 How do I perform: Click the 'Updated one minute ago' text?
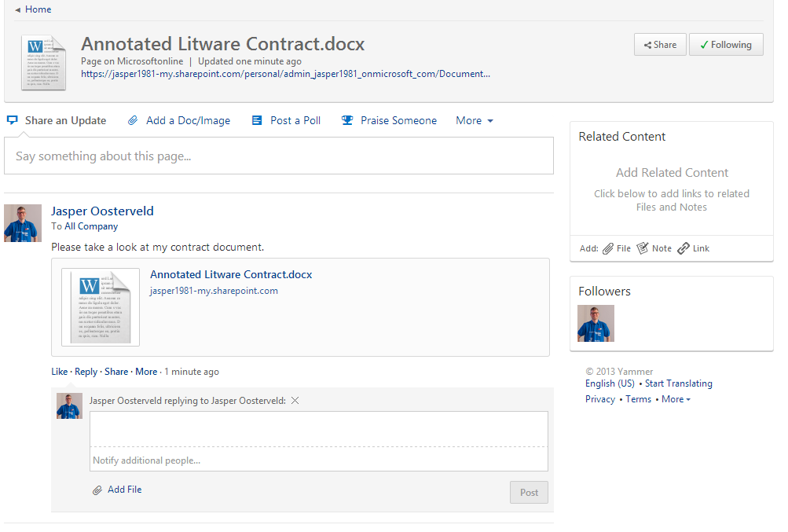click(250, 61)
